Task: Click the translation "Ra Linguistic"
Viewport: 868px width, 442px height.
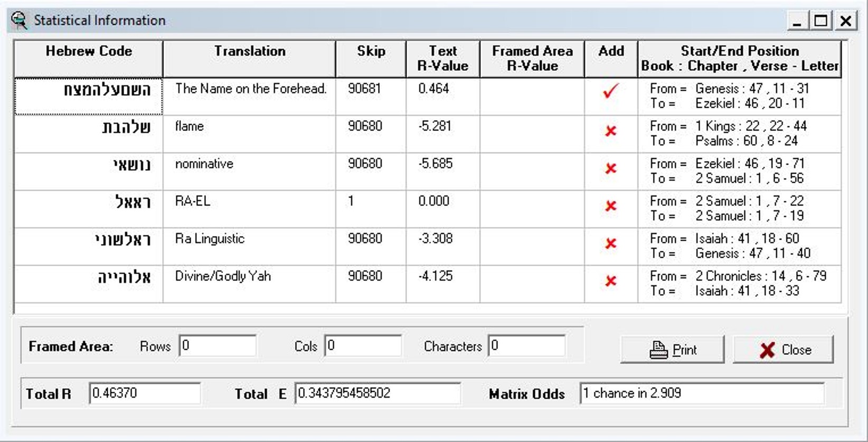Action: tap(210, 239)
